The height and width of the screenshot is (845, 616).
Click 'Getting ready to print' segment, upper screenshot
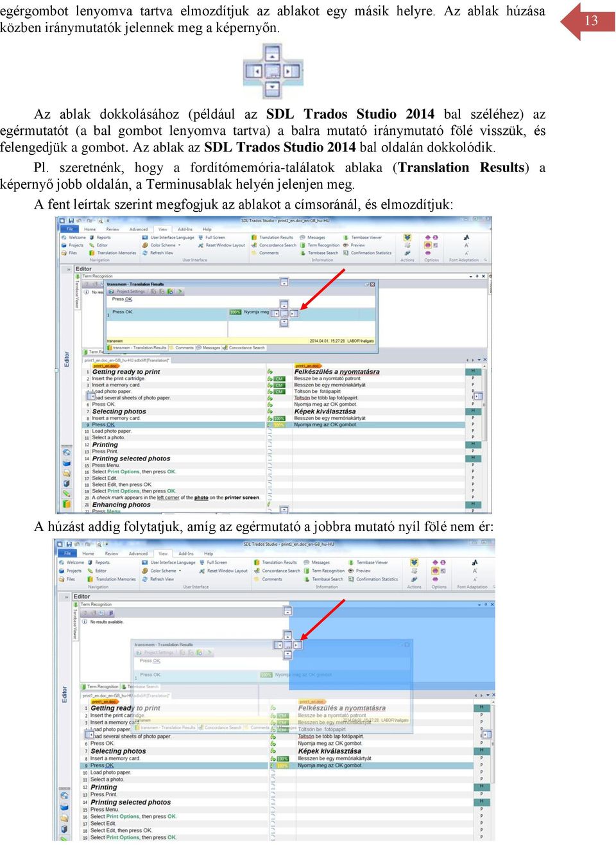click(x=126, y=372)
